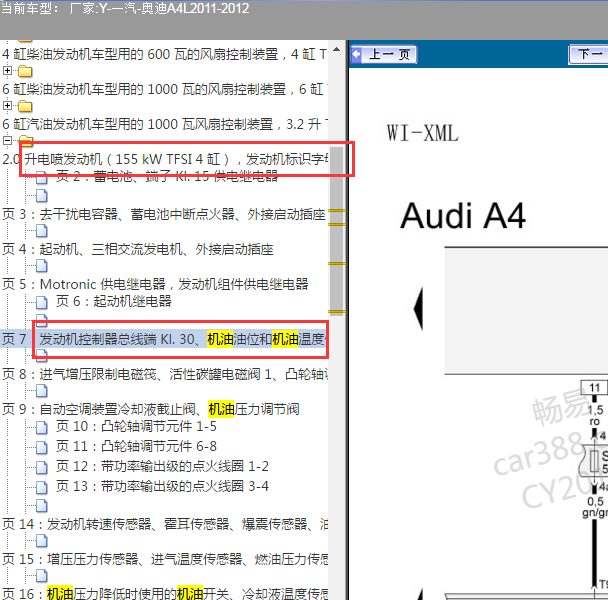Open 页 6 起动机继电器 entry
Image resolution: width=608 pixels, height=600 pixels.
tap(114, 301)
